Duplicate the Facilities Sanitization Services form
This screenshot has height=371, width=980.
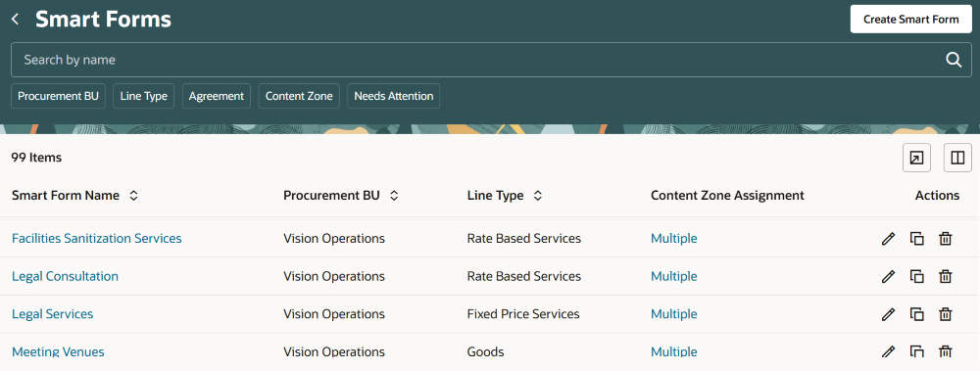pyautogui.click(x=917, y=239)
